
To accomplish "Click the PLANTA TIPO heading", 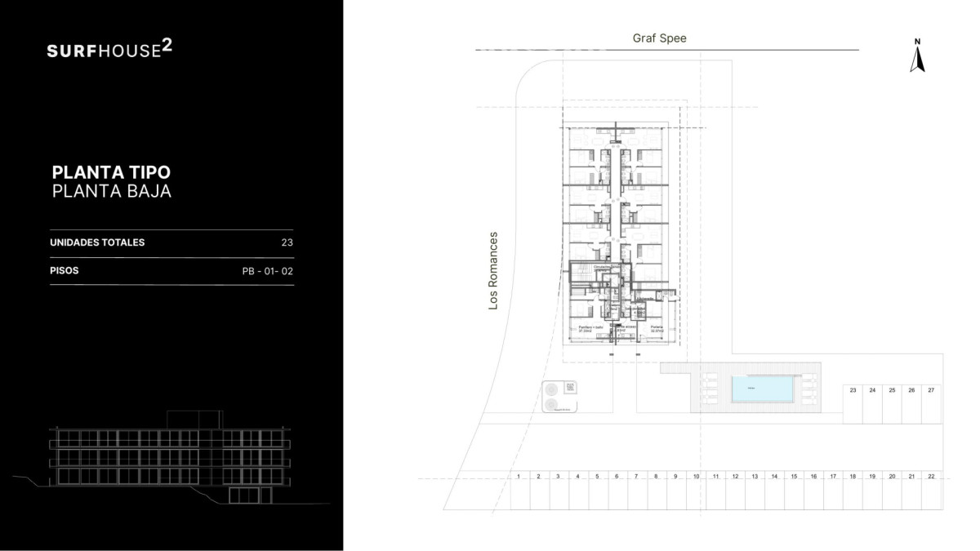I will point(111,173).
